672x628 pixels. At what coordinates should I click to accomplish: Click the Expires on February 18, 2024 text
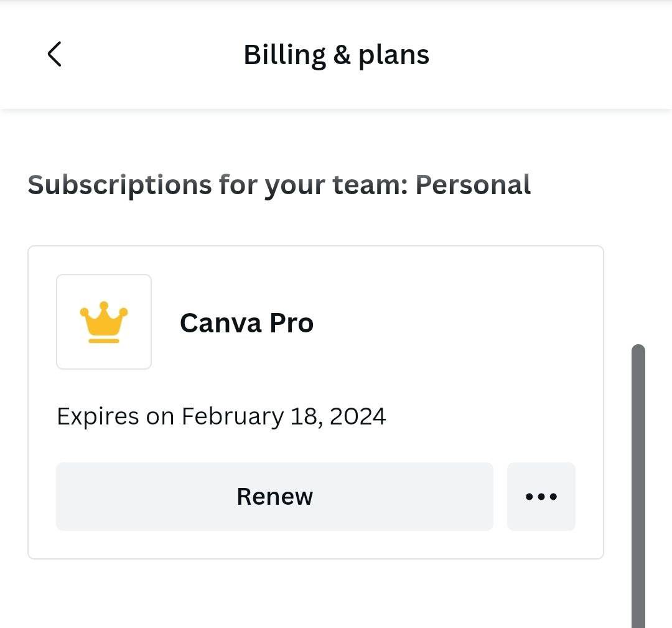click(221, 416)
